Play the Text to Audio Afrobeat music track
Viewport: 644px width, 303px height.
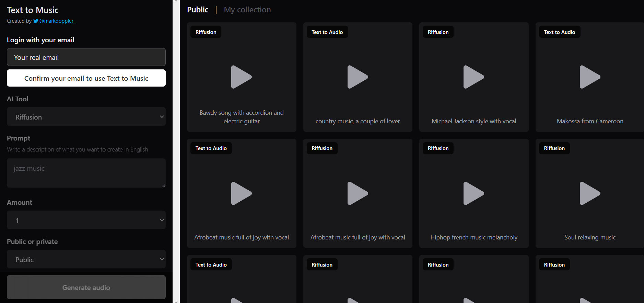pyautogui.click(x=241, y=193)
